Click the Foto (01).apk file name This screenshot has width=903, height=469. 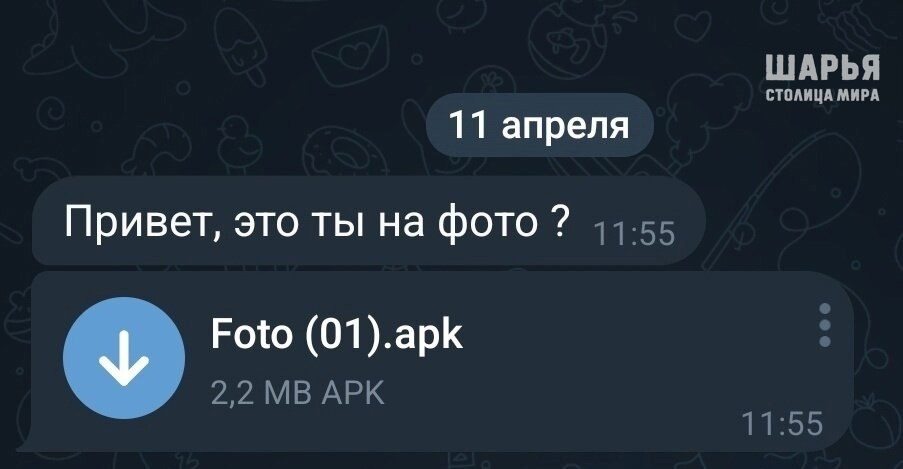pos(337,334)
